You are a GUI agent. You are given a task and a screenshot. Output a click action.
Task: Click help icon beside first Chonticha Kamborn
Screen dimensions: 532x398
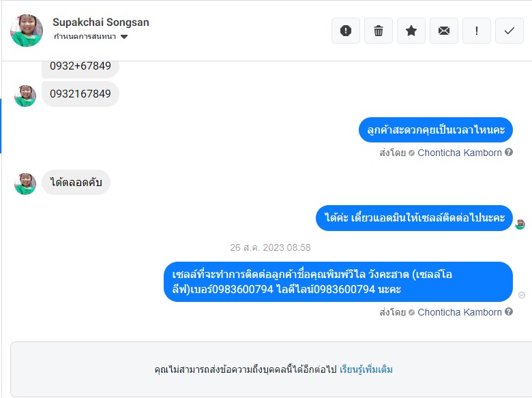point(509,152)
